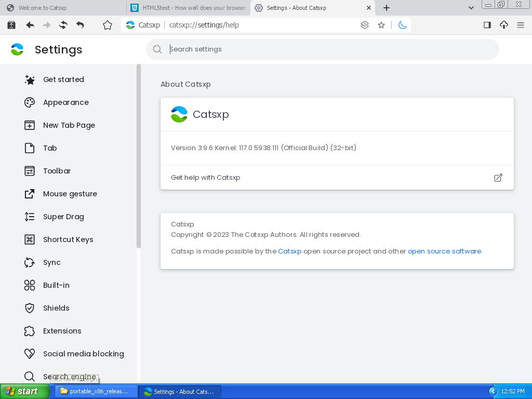Click the taskbar clock 12:52 PM
This screenshot has height=399, width=532.
pyautogui.click(x=513, y=391)
